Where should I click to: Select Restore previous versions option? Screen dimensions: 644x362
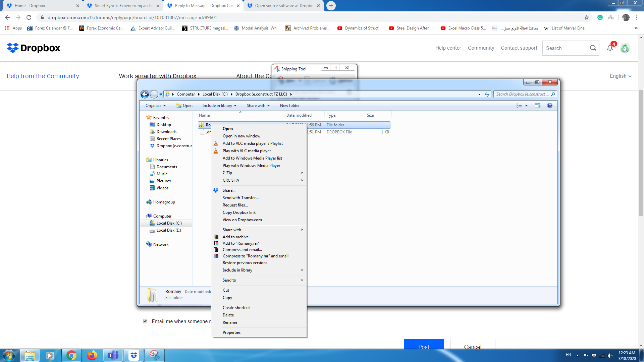pos(245,262)
